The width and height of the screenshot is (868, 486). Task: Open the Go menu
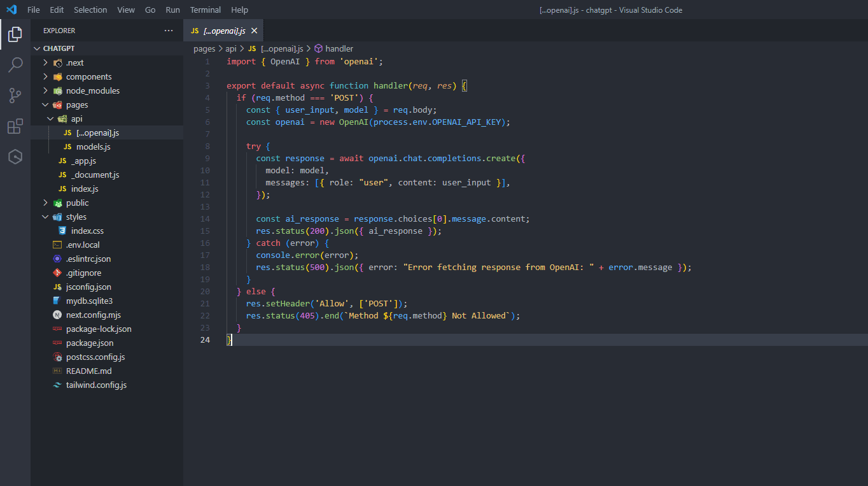(x=150, y=10)
